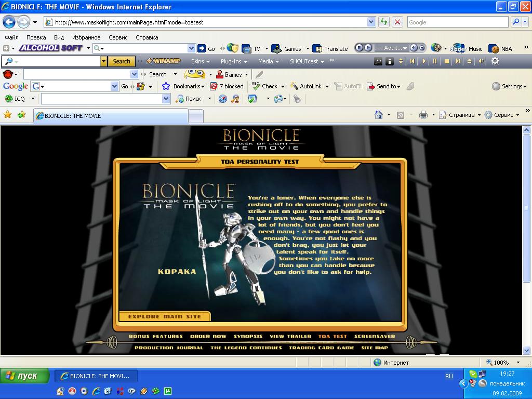Click the Winamp play button
Image resolution: width=532 pixels, height=399 pixels.
coord(424,61)
